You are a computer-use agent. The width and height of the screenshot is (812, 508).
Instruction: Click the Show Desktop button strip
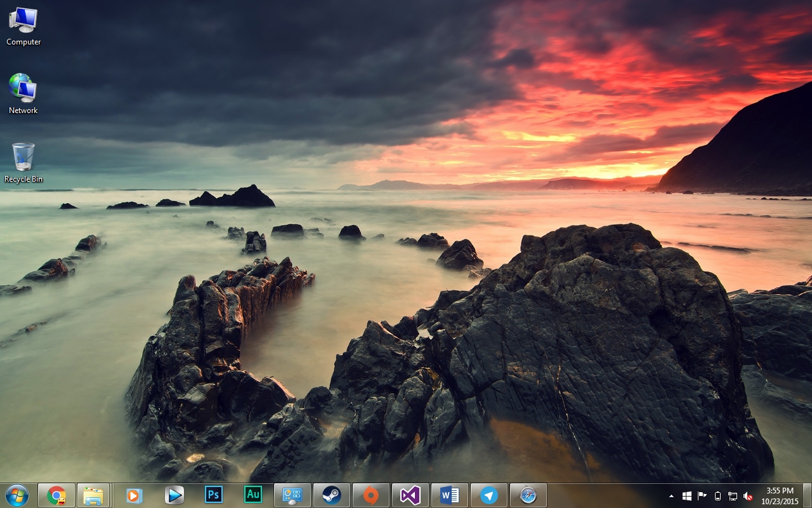(807, 495)
